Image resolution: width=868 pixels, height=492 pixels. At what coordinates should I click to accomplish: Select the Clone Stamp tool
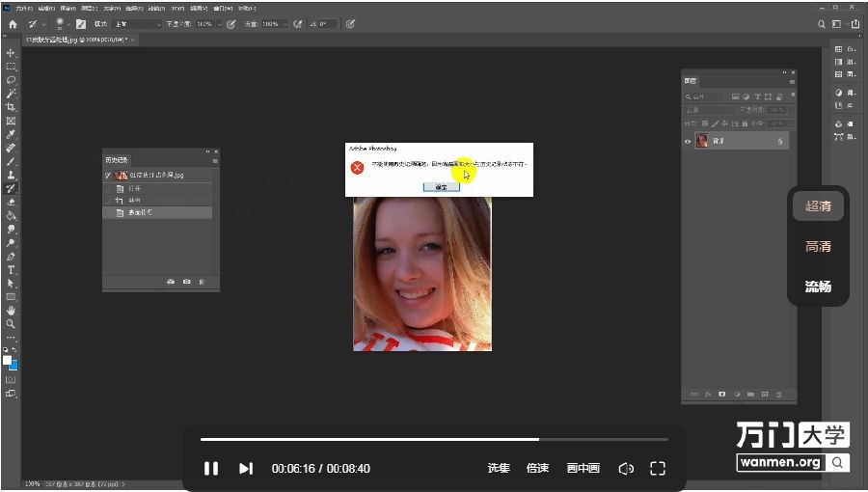[11, 175]
